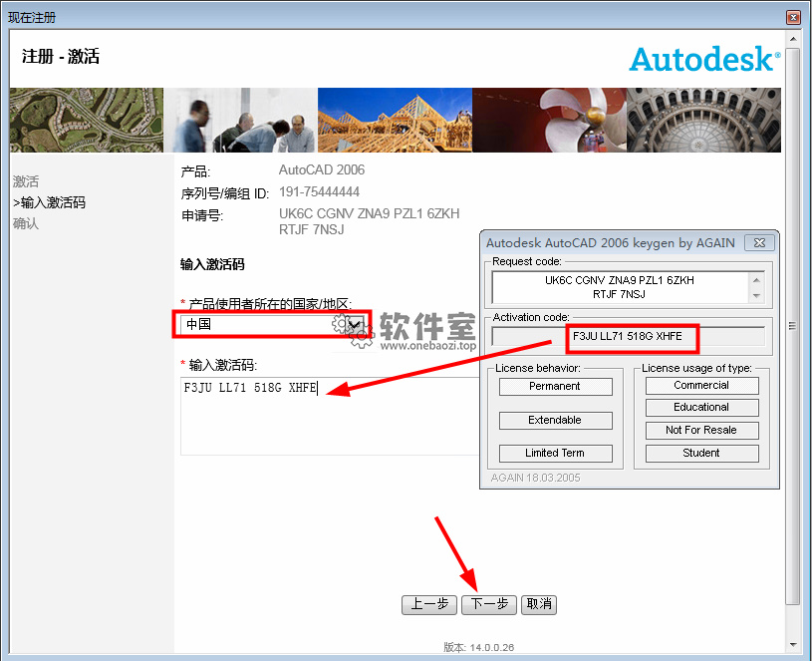Click the dome ceiling banner image
This screenshot has width=812, height=661.
[x=702, y=120]
